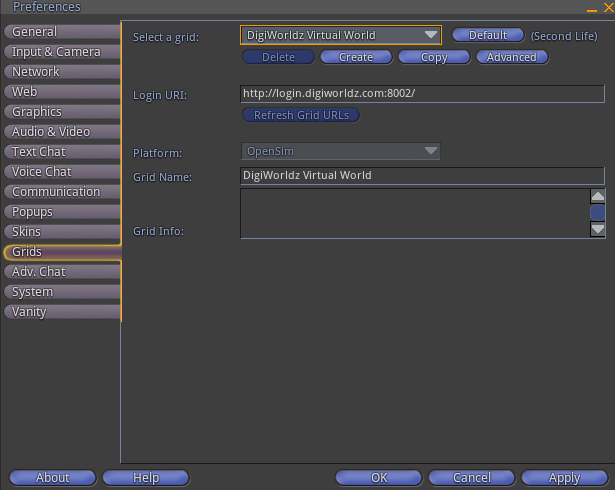Viewport: 615px width, 490px height.
Task: Click the Default grid button
Action: (488, 35)
